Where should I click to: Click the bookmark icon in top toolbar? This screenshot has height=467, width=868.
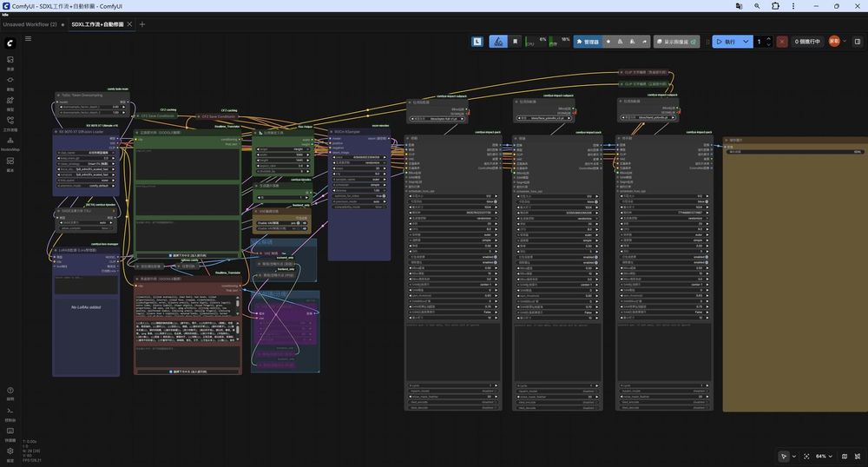click(x=516, y=42)
